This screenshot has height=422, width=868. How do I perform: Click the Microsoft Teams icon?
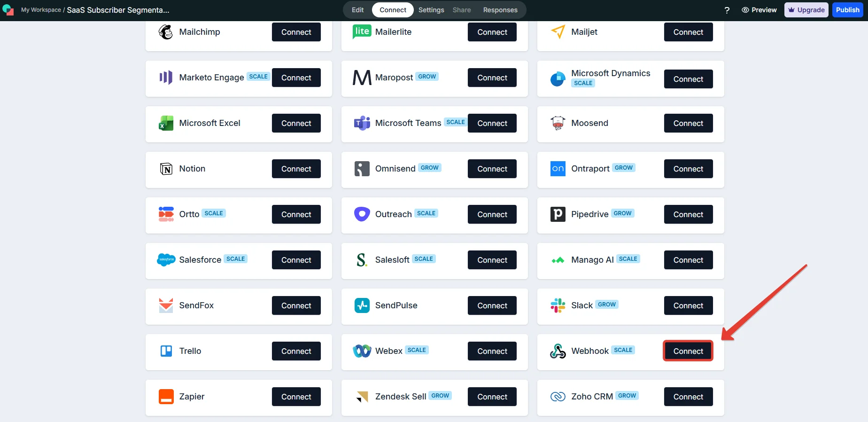point(362,123)
